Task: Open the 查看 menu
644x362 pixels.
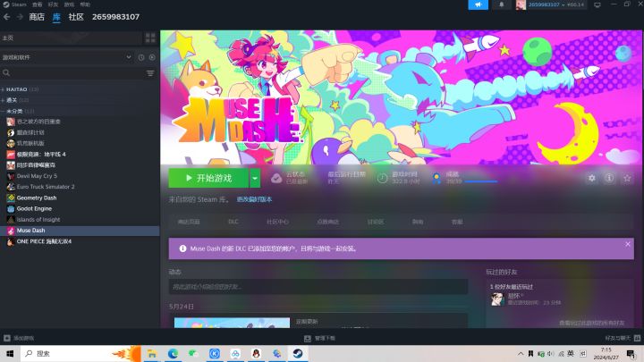Action: [x=38, y=4]
